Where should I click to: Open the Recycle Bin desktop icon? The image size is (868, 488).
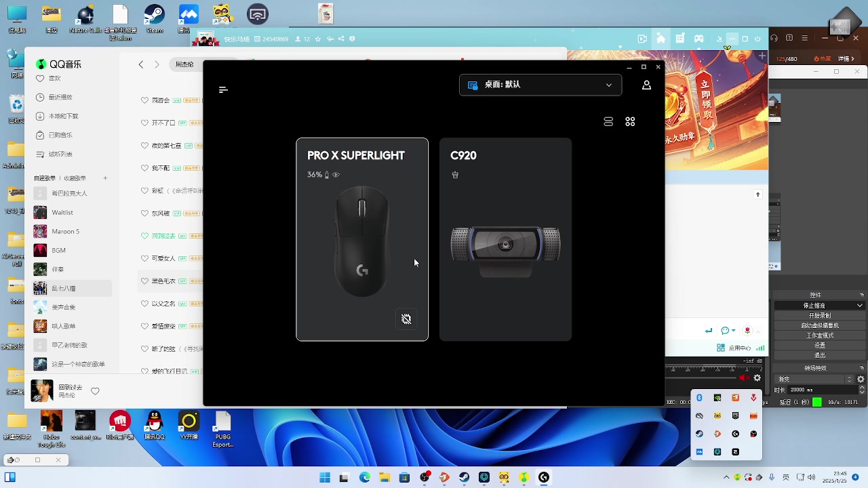[16, 108]
